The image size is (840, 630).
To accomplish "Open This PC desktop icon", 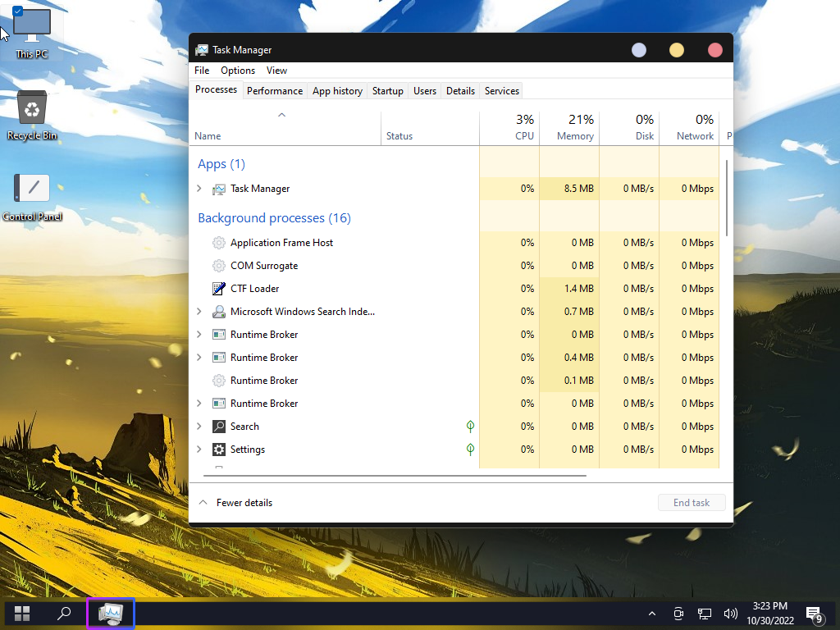I will tap(32, 32).
